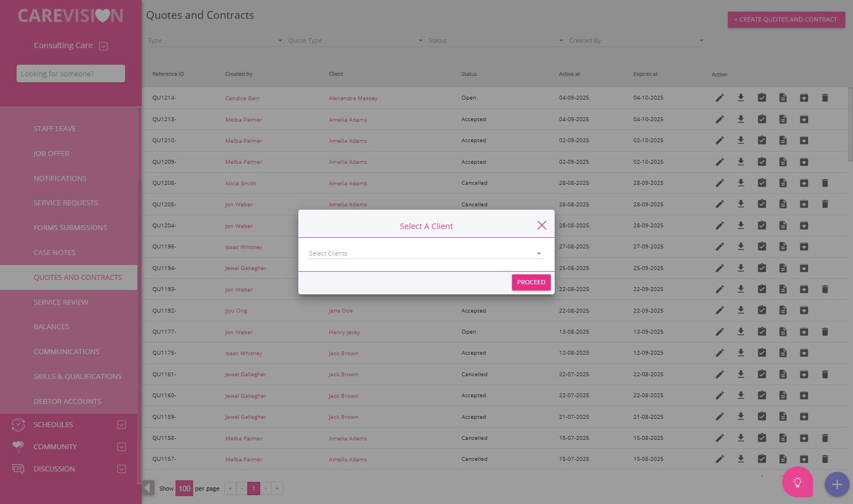This screenshot has height=504, width=853.
Task: Click the clipboard check icon for QU1210
Action: click(762, 141)
